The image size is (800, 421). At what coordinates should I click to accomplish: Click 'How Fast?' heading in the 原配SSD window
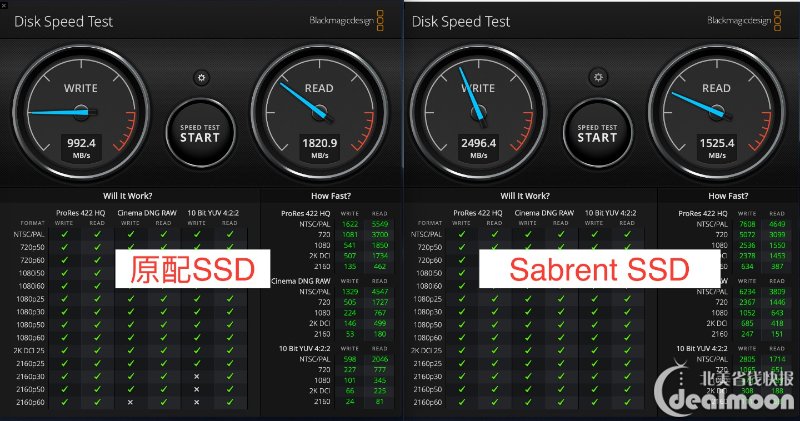tap(331, 196)
